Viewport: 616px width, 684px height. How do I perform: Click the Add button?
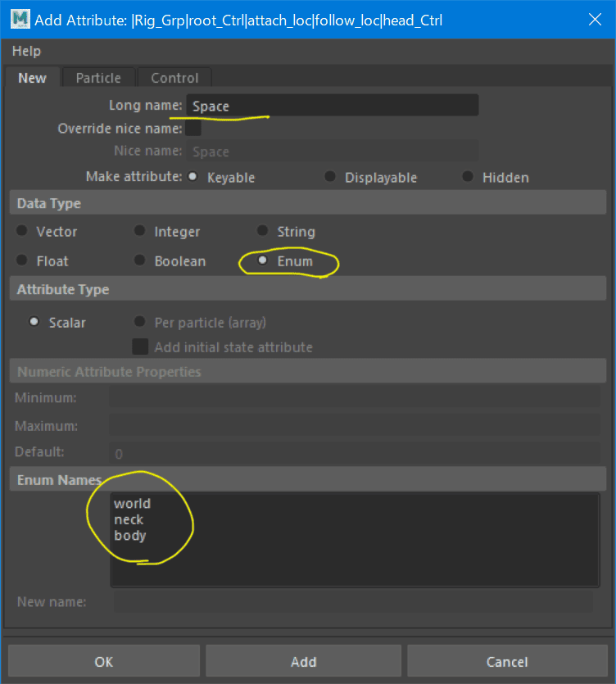pyautogui.click(x=304, y=661)
